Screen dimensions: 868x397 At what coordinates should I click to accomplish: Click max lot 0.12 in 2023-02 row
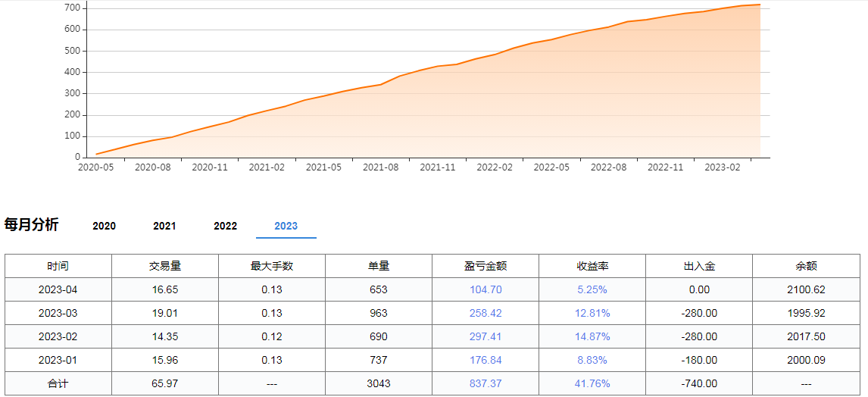click(x=272, y=336)
